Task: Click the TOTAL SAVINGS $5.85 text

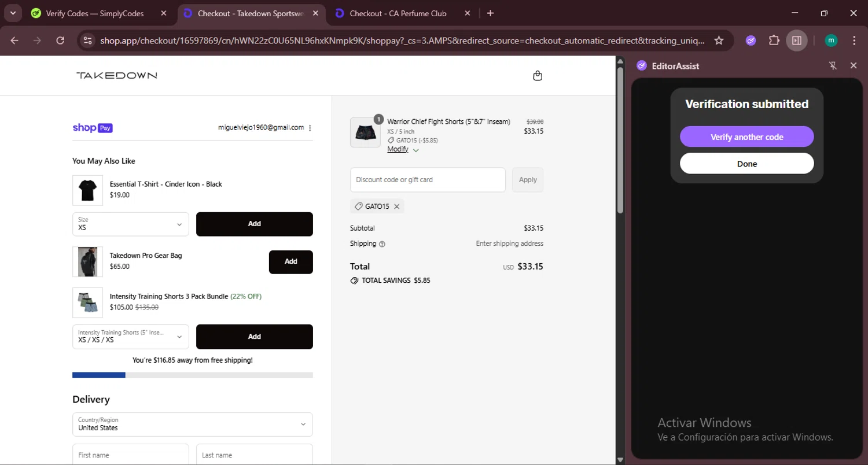Action: coord(396,281)
